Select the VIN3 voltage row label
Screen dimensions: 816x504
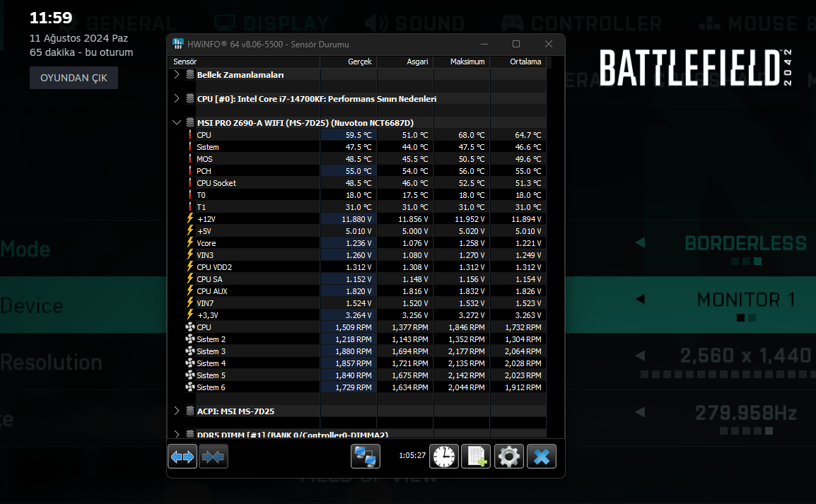205,255
